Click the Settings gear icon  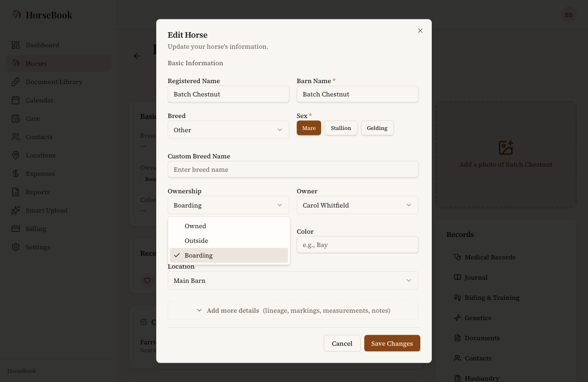coord(16,247)
